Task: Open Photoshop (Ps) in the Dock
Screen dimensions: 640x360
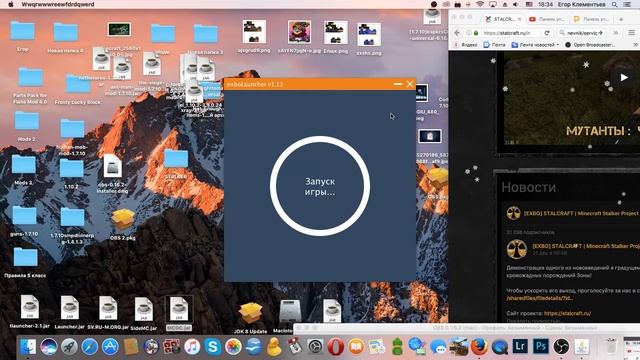Action: tap(540, 347)
